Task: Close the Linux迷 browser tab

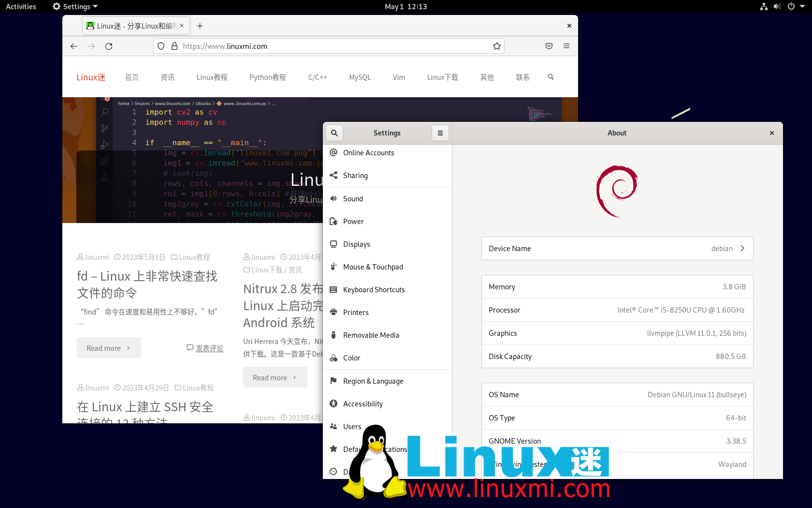Action: pos(182,26)
